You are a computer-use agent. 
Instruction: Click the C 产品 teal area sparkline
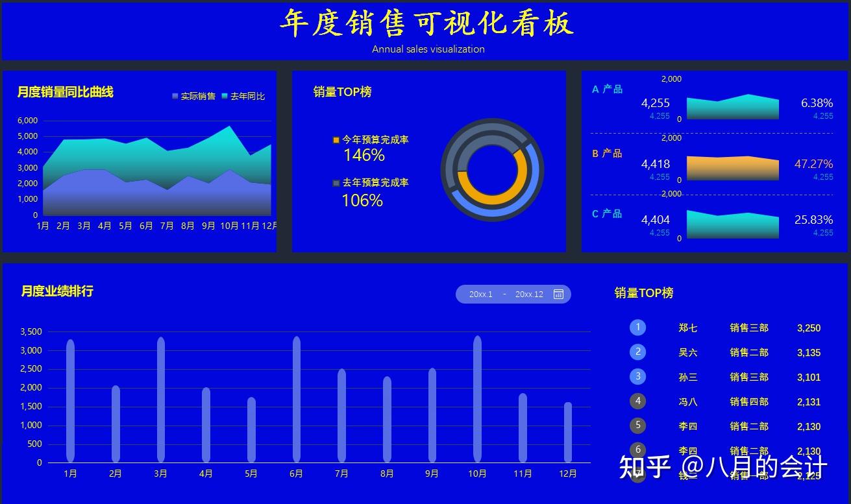[x=733, y=226]
